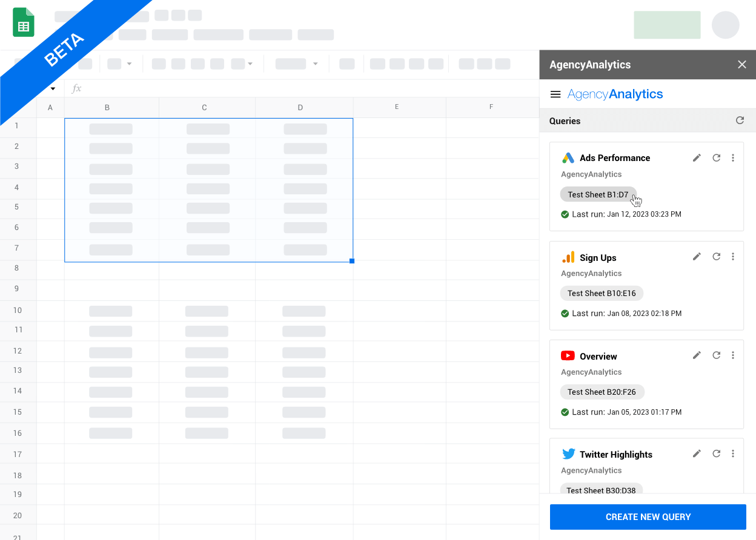Select the Sign Ups query title
The height and width of the screenshot is (540, 756).
[598, 258]
